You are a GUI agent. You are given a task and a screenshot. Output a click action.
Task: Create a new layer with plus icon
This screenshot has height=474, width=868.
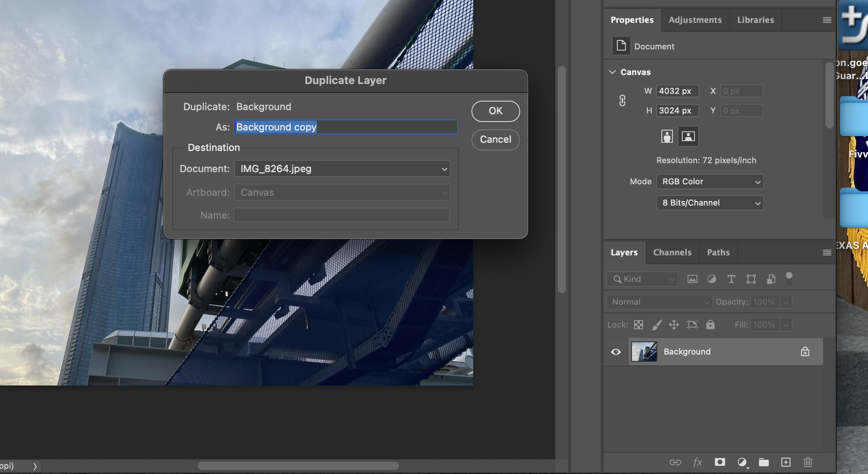(x=786, y=462)
